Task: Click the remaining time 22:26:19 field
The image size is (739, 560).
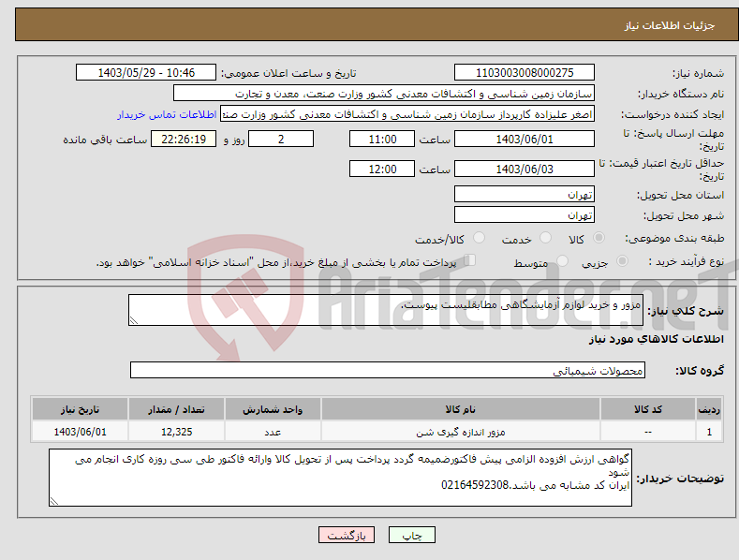Action: point(184,139)
